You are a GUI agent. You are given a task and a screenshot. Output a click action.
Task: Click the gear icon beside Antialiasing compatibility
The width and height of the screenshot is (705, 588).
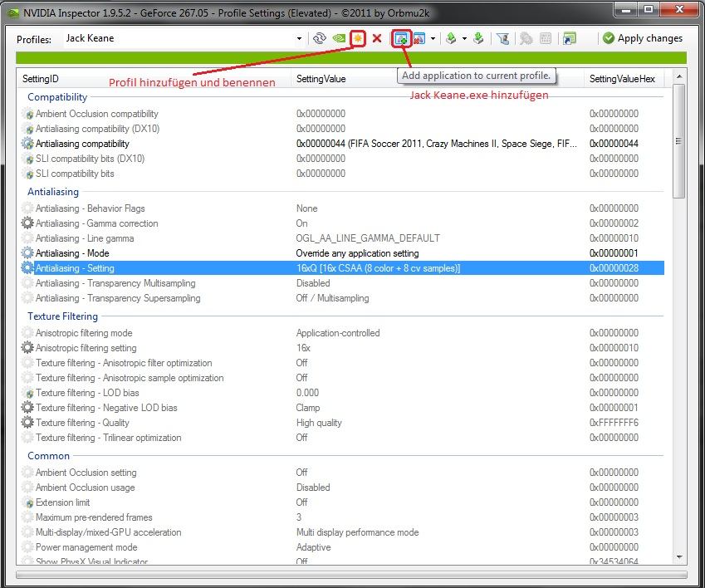(27, 144)
